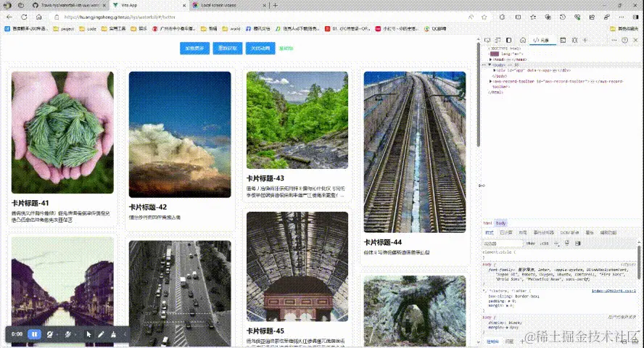Pause the recording in recording toolbar
Image resolution: width=644 pixels, height=348 pixels.
click(35, 334)
